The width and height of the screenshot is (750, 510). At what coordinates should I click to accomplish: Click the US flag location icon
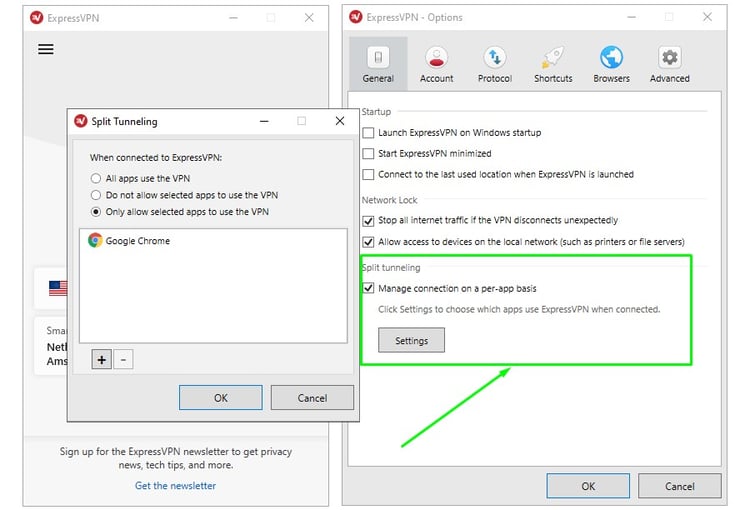point(58,288)
